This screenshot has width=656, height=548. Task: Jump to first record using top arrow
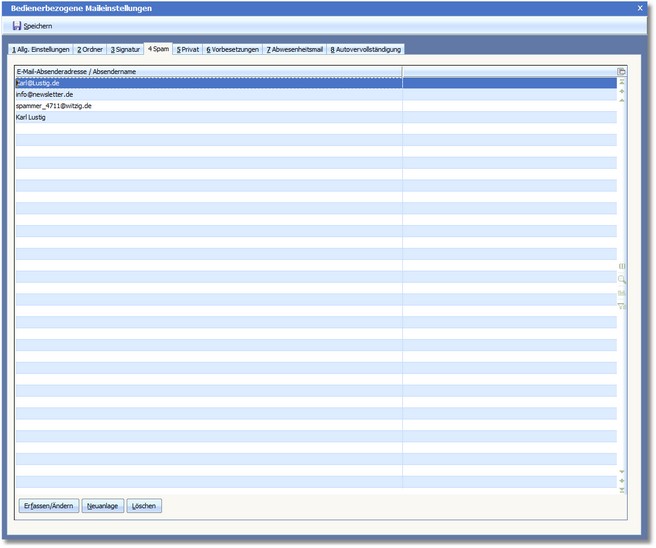(x=622, y=83)
